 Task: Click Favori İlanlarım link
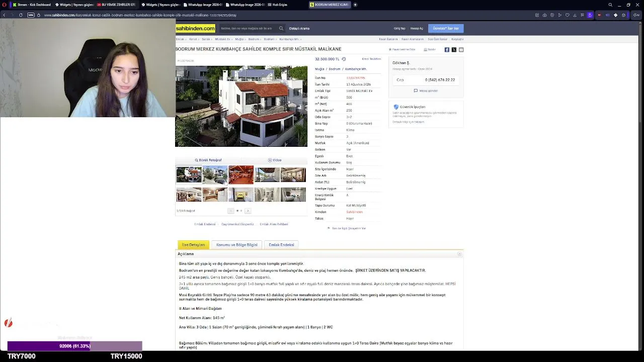(x=388, y=39)
